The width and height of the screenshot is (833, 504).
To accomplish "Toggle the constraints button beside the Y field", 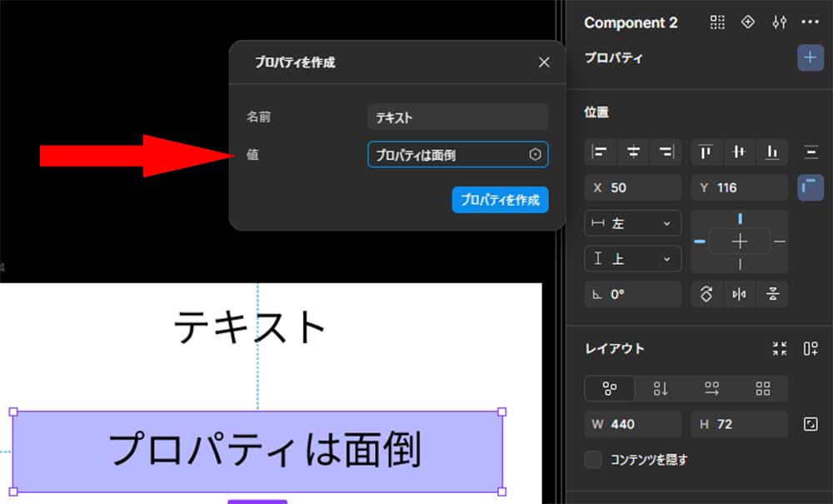I will 811,187.
